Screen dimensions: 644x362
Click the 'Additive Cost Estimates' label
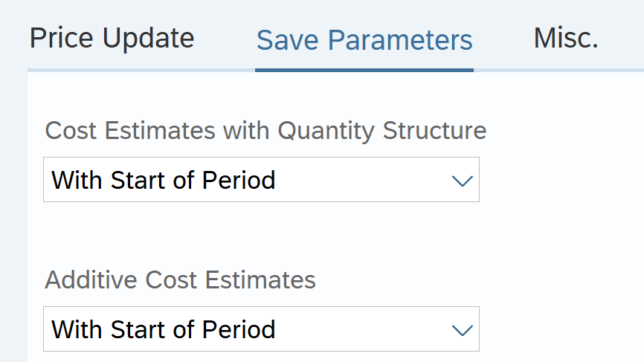tap(180, 280)
